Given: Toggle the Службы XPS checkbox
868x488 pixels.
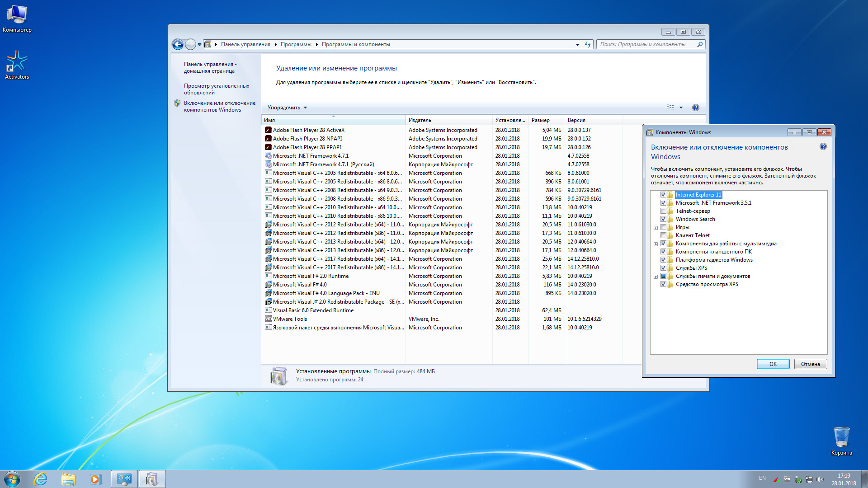Looking at the screenshot, I should click(x=663, y=268).
